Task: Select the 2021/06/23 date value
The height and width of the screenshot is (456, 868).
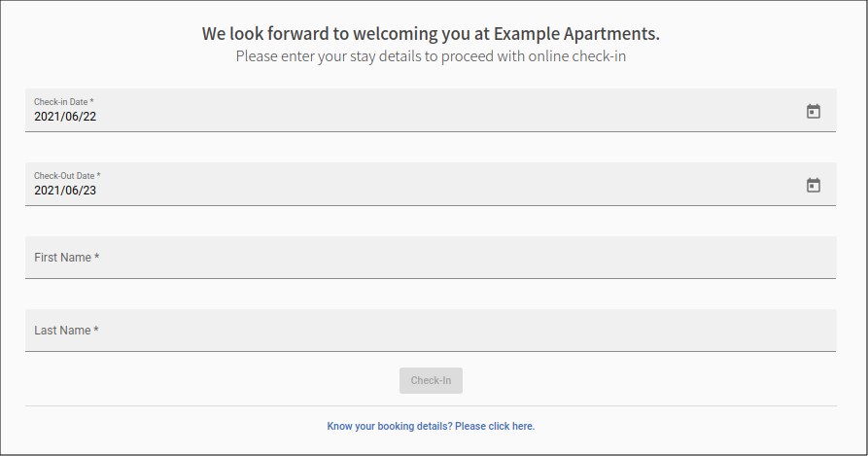Action: pyautogui.click(x=65, y=191)
